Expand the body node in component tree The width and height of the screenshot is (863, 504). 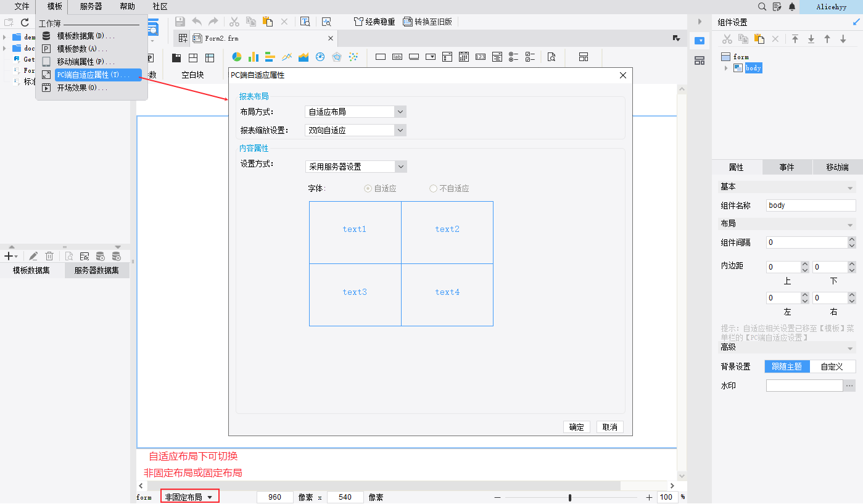(x=727, y=68)
